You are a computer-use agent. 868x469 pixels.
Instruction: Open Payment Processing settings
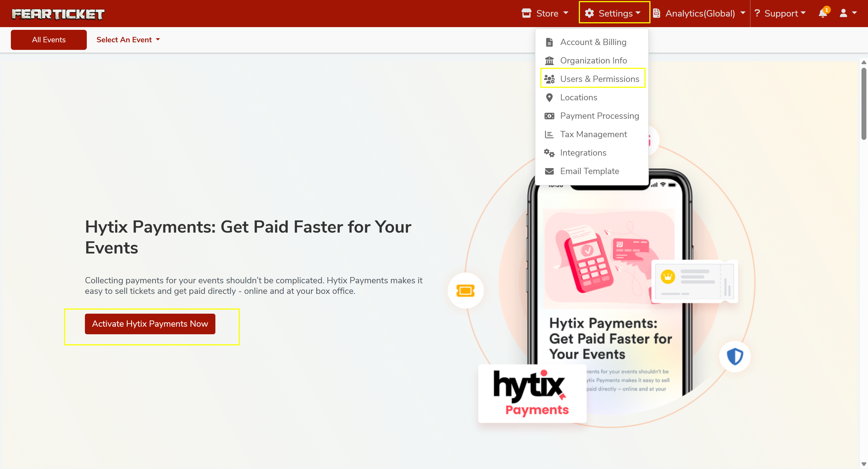(599, 116)
